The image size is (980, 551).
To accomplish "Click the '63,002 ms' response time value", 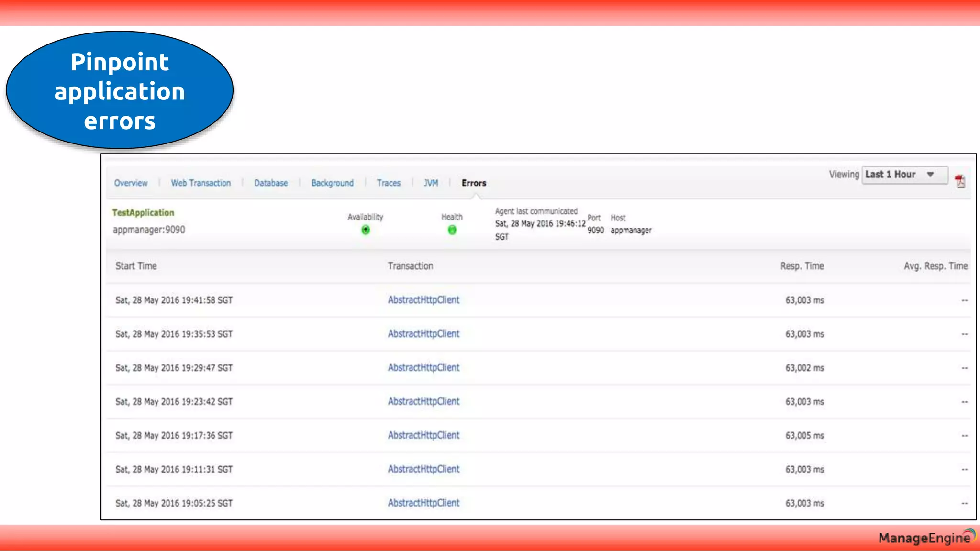I will point(804,368).
